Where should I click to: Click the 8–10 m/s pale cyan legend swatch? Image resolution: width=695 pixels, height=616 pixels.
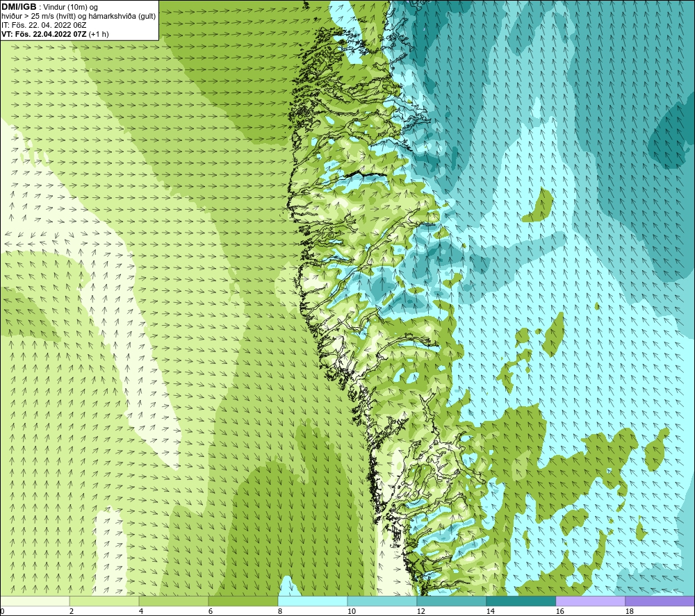313,601
